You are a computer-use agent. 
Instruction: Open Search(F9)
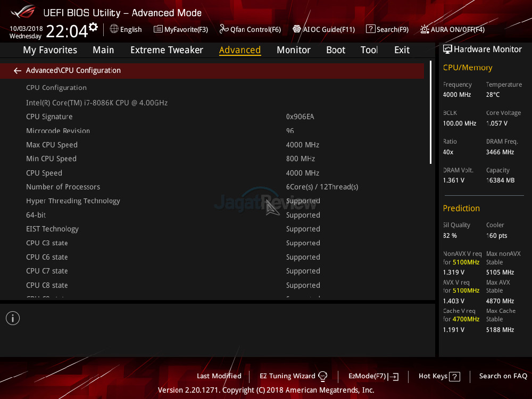coord(393,29)
